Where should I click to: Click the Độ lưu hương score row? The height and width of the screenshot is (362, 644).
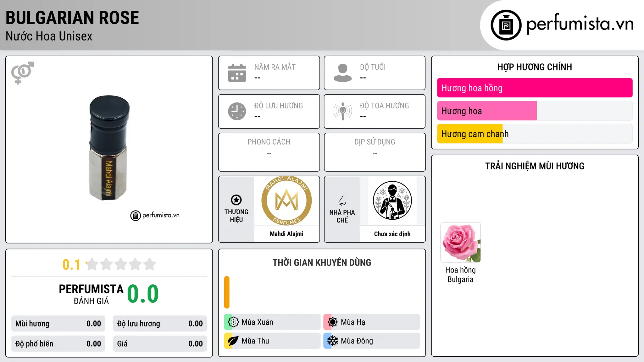160,324
